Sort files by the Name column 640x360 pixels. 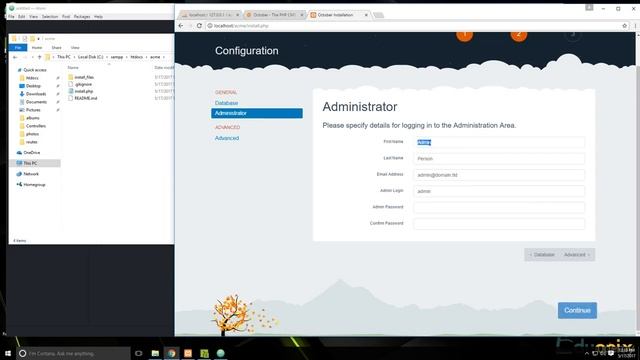pyautogui.click(x=73, y=67)
